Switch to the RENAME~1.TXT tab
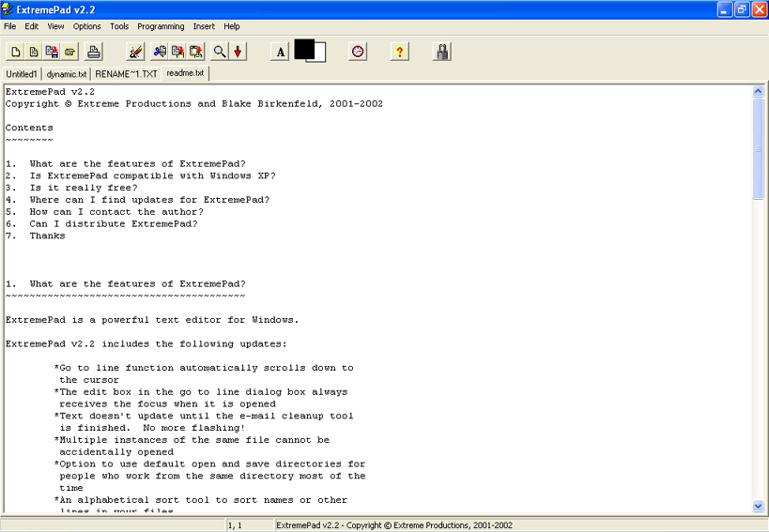769x532 pixels. (126, 74)
